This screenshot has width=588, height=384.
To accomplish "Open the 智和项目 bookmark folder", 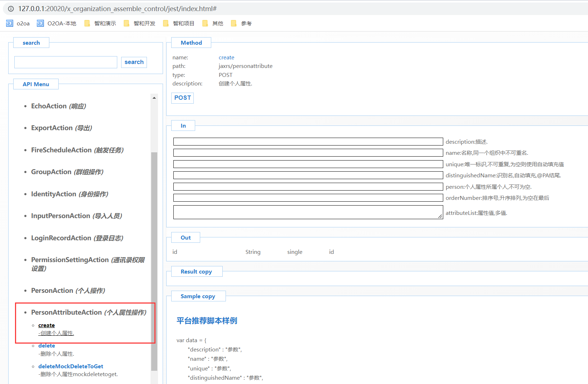I will coord(179,24).
